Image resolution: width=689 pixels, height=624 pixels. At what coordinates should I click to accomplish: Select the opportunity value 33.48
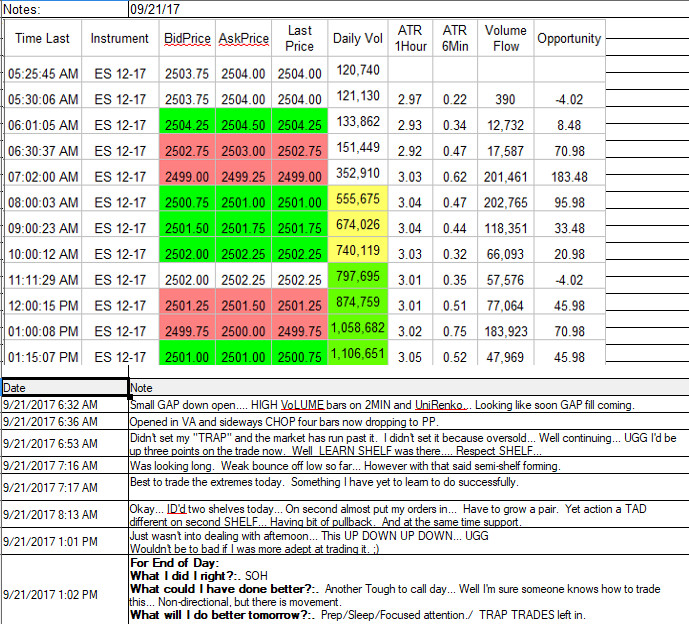pyautogui.click(x=569, y=224)
